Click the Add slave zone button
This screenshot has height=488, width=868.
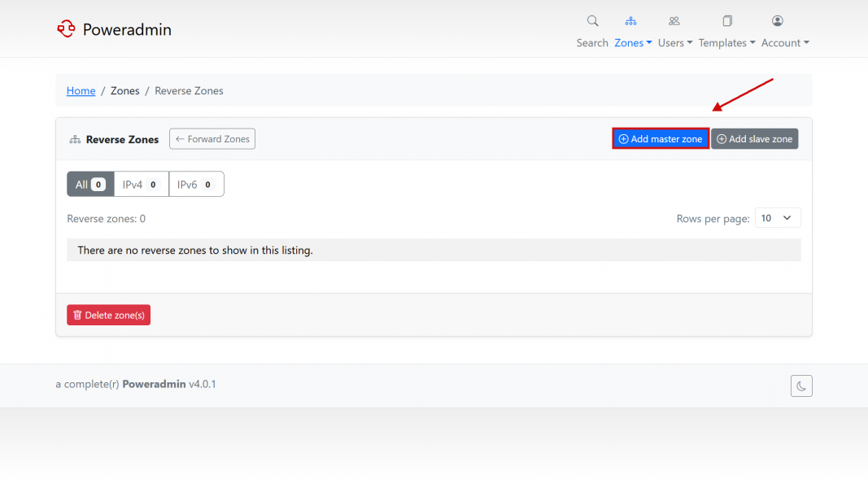754,139
